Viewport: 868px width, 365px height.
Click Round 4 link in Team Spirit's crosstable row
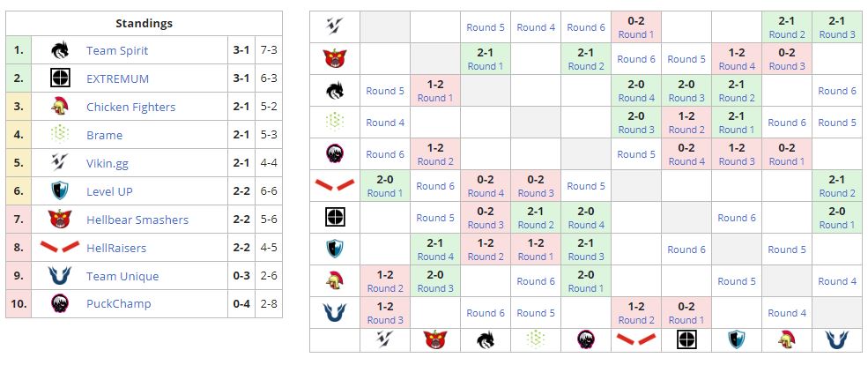coord(636,98)
